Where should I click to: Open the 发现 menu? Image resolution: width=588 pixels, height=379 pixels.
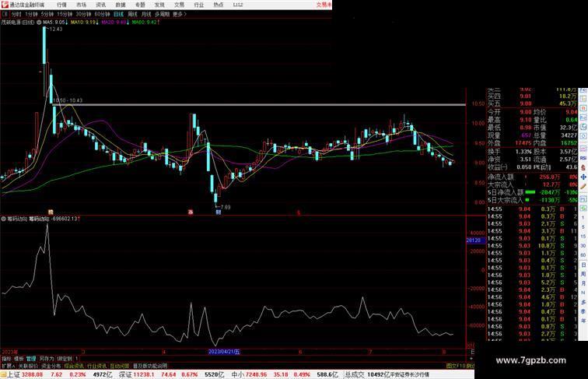point(159,5)
